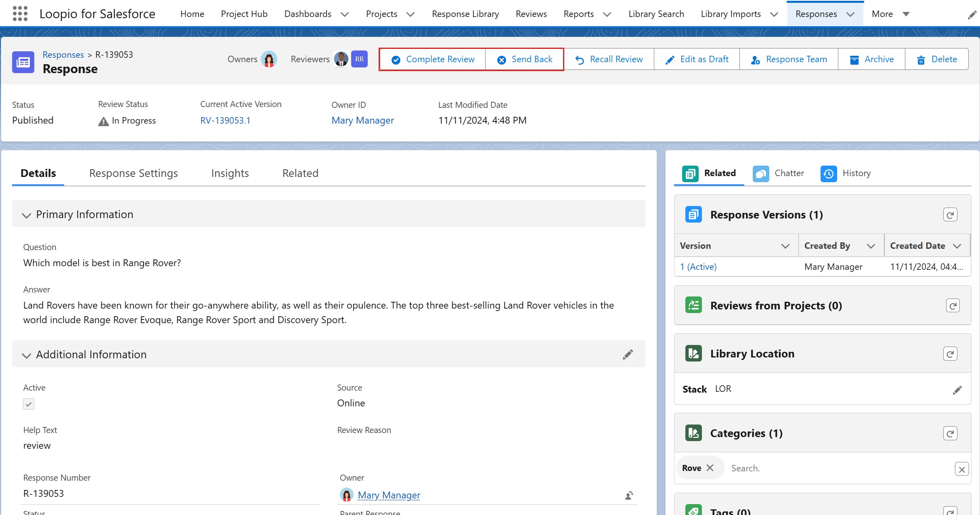Click the Send Back button
The height and width of the screenshot is (515, 980).
pyautogui.click(x=524, y=59)
